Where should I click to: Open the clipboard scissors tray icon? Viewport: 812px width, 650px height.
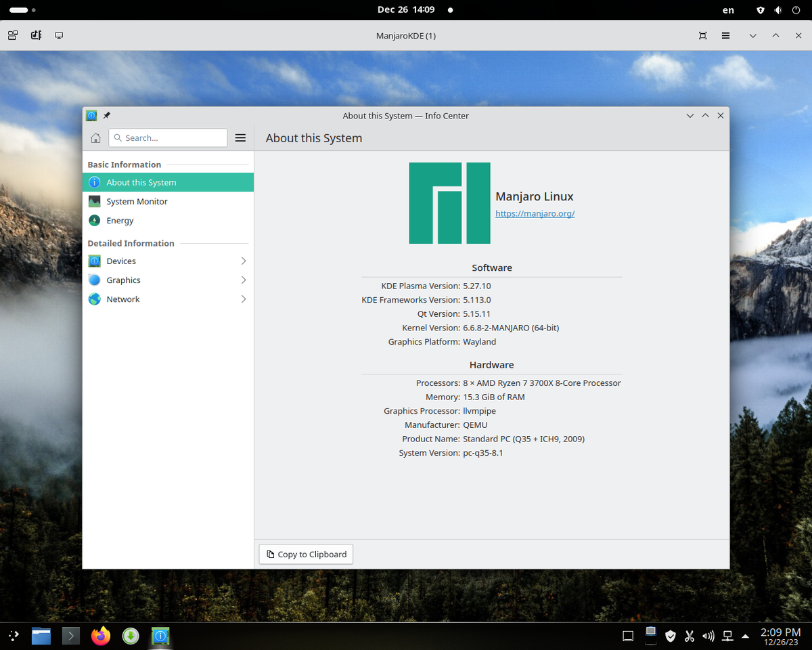coord(690,636)
